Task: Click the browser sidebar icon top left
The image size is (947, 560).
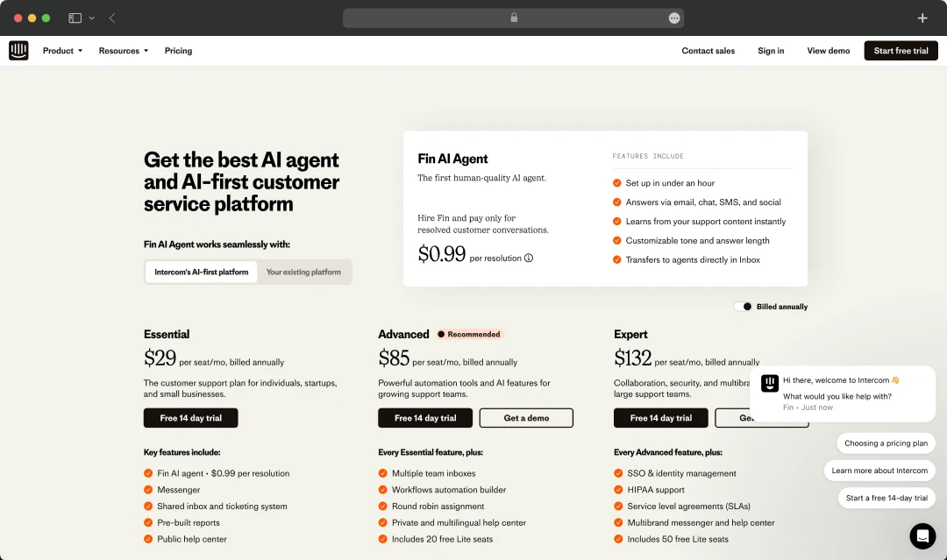Action: click(73, 17)
